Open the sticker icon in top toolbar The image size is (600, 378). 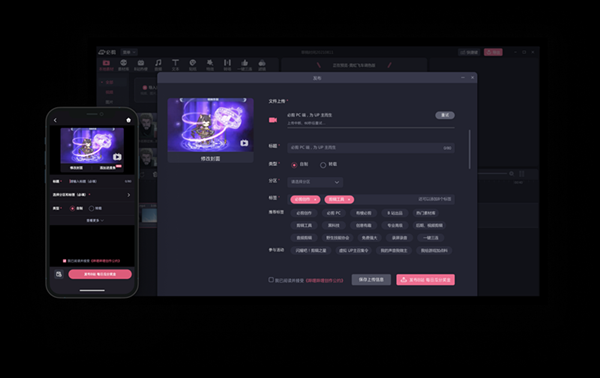192,63
